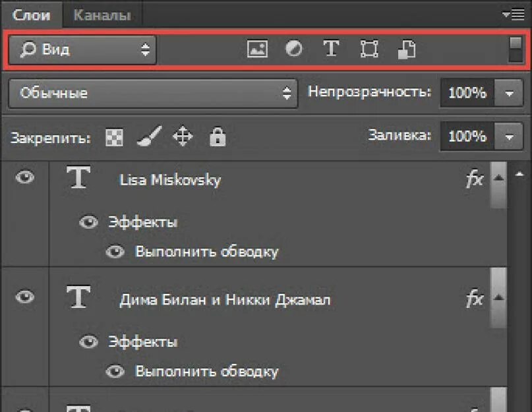Hide the Дима Билан и Никки Джамал layer
The height and width of the screenshot is (412, 532).
[x=25, y=297]
